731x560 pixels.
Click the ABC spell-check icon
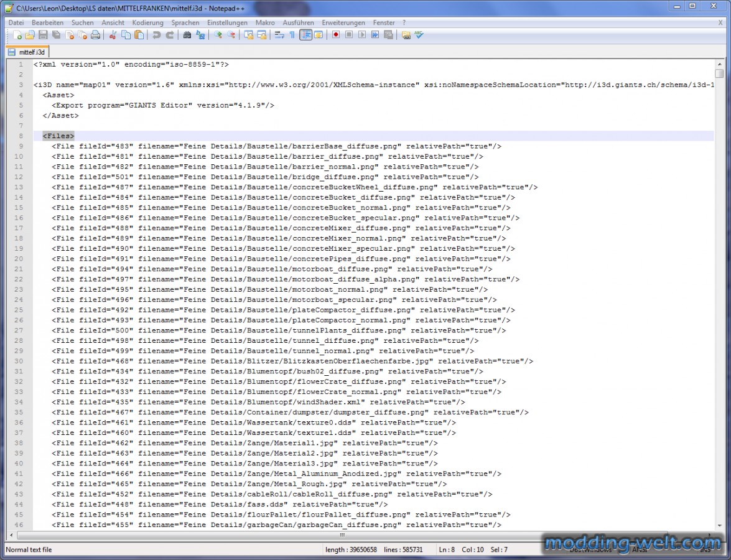click(419, 35)
